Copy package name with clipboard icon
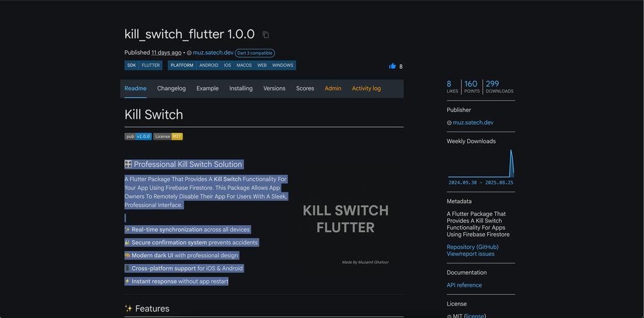 pos(266,35)
